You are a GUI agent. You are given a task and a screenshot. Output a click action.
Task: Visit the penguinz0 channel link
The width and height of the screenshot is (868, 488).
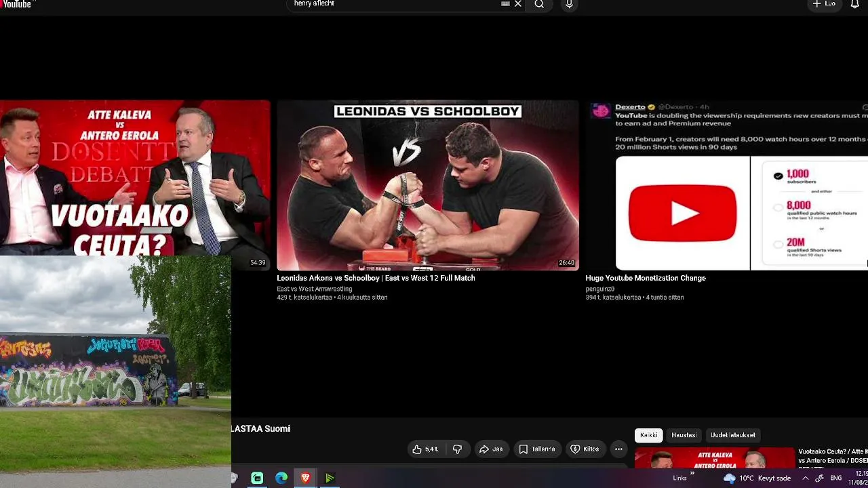point(599,289)
